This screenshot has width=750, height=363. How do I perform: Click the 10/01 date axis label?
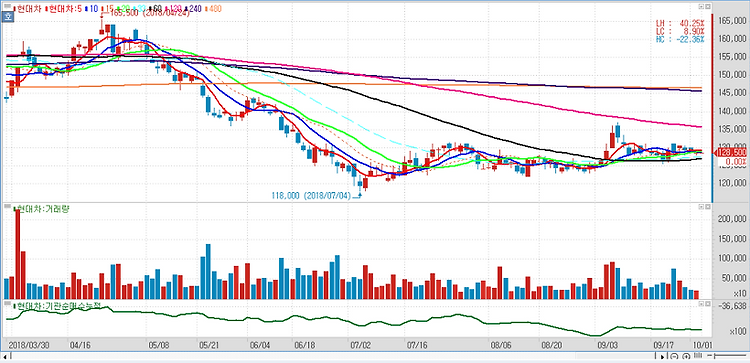[x=702, y=344]
